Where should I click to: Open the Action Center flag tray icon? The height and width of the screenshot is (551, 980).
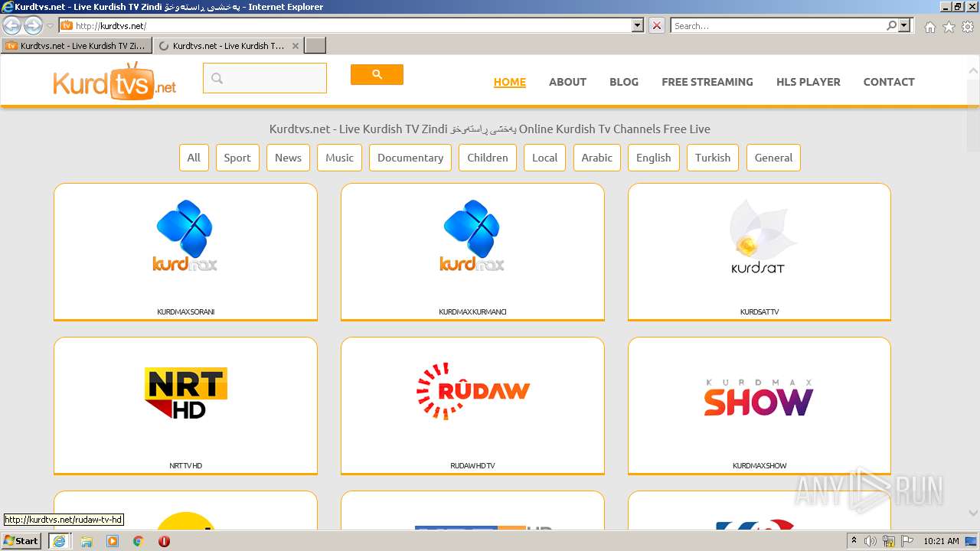coord(907,541)
